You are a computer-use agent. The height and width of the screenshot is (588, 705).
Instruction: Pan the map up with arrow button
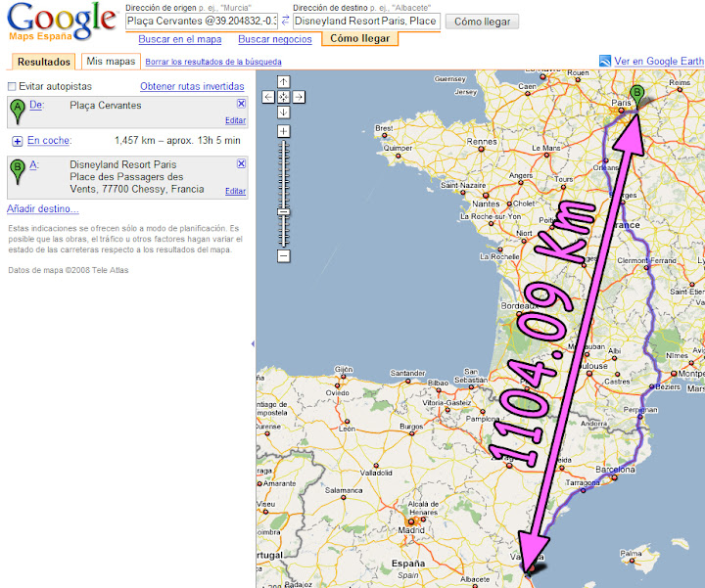point(283,82)
